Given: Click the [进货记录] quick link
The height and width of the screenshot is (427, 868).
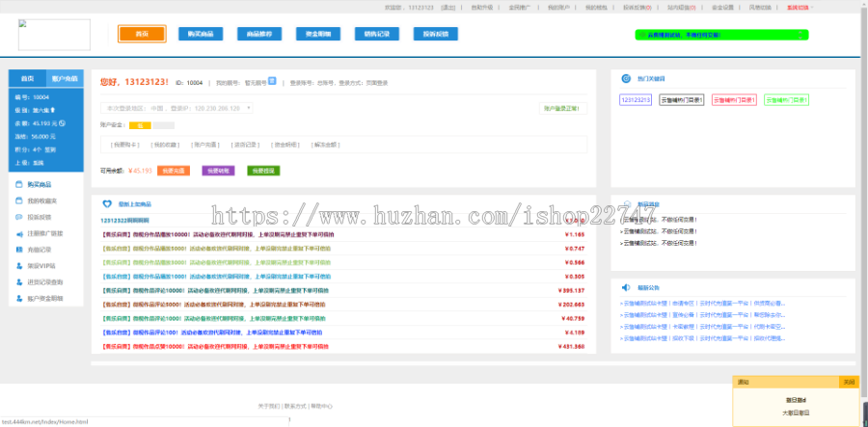Looking at the screenshot, I should point(245,145).
